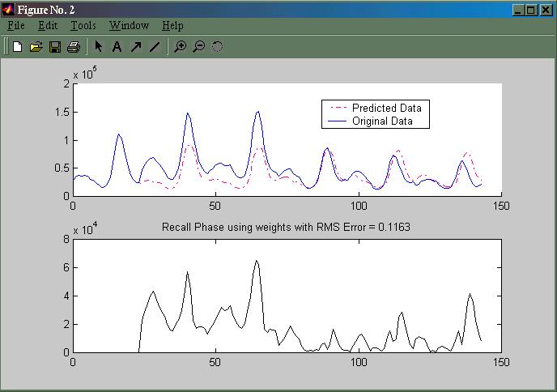Expand the Tools menu
This screenshot has height=392, width=557.
click(83, 26)
